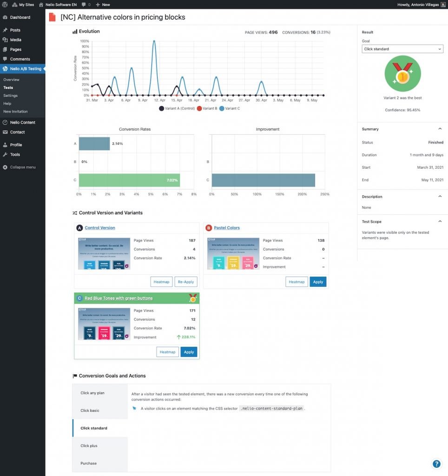Open the Control Version link
Image resolution: width=448 pixels, height=476 pixels.
(100, 228)
